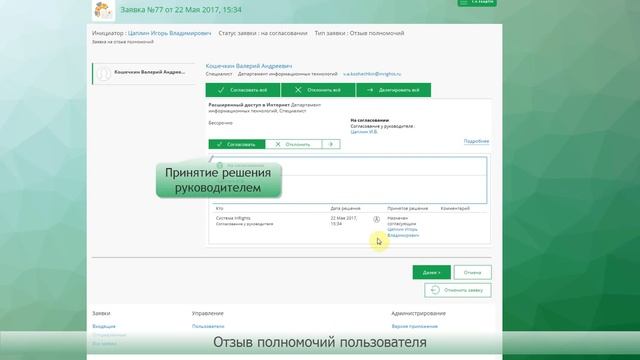Open the Входящие footer link
This screenshot has width=640, height=360.
tap(104, 326)
